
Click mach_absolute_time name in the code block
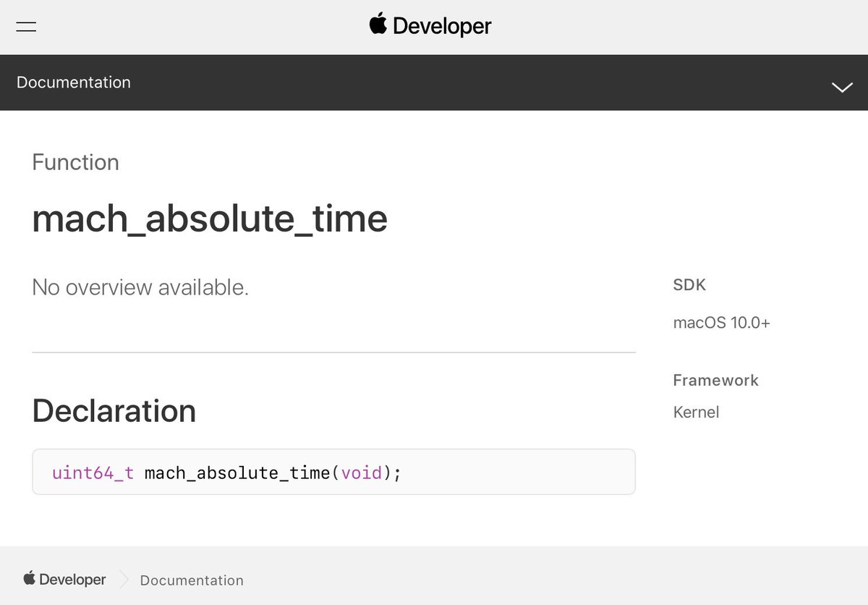[x=237, y=473]
